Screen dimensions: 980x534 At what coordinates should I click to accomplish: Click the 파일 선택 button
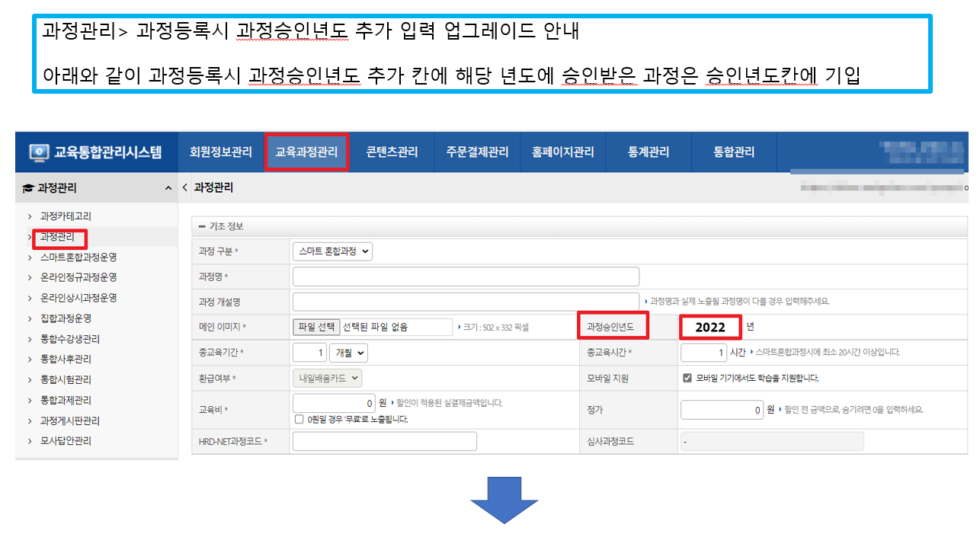(x=316, y=327)
